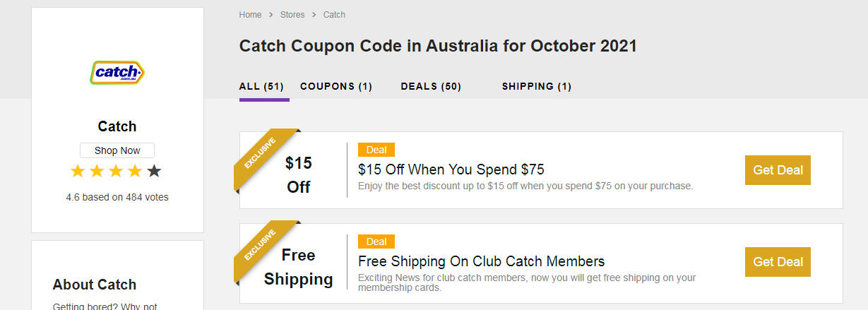Get Deal for Free Shipping offer
Image resolution: width=868 pixels, height=310 pixels.
point(778,262)
